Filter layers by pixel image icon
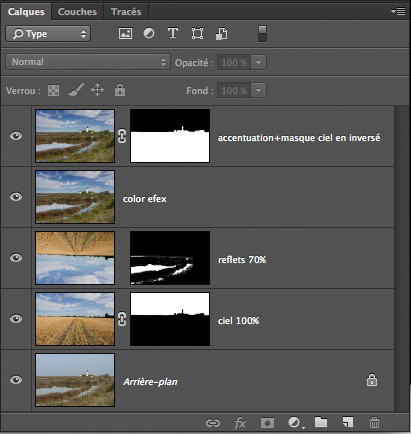 click(125, 34)
